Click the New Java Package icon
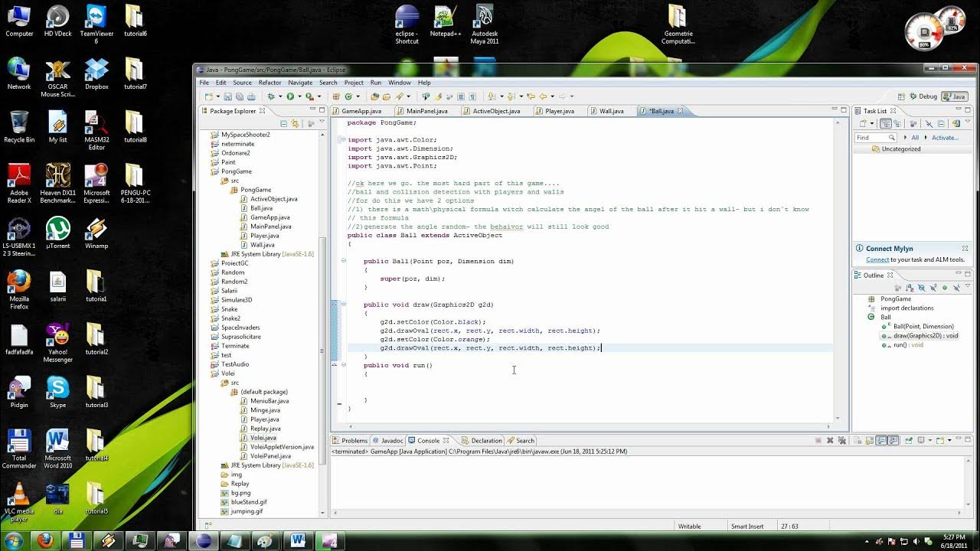980x551 pixels. point(336,96)
